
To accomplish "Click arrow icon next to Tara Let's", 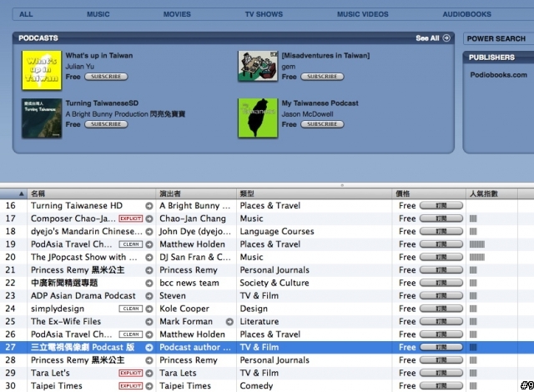I will pos(149,374).
